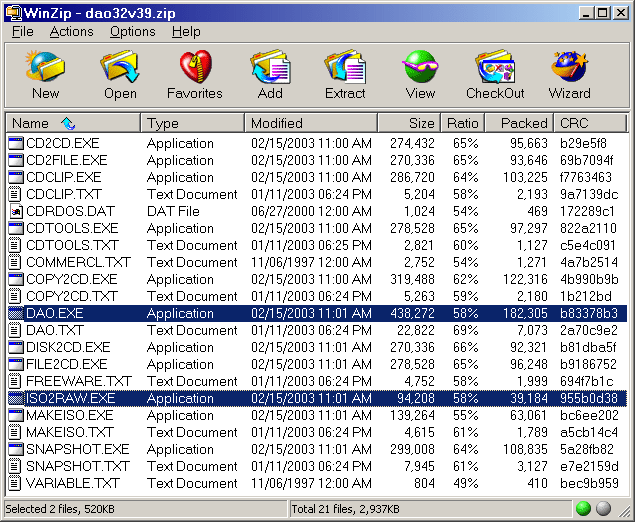Sort list by CRC column header
Viewport: 635px width, 522px height.
(590, 123)
